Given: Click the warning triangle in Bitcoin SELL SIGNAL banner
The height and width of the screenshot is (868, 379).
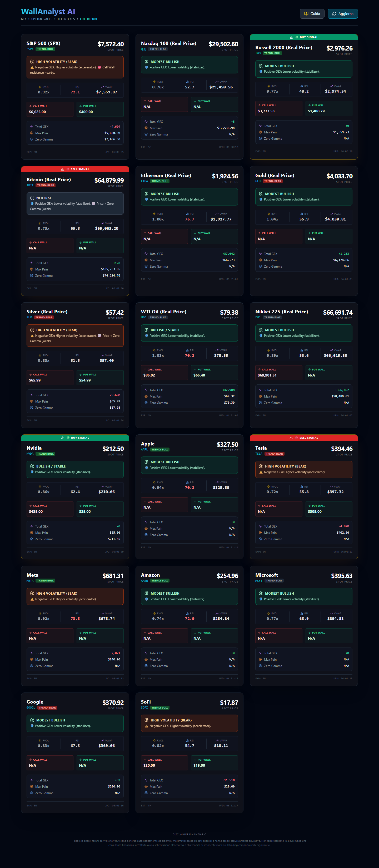Looking at the screenshot, I should tap(62, 169).
